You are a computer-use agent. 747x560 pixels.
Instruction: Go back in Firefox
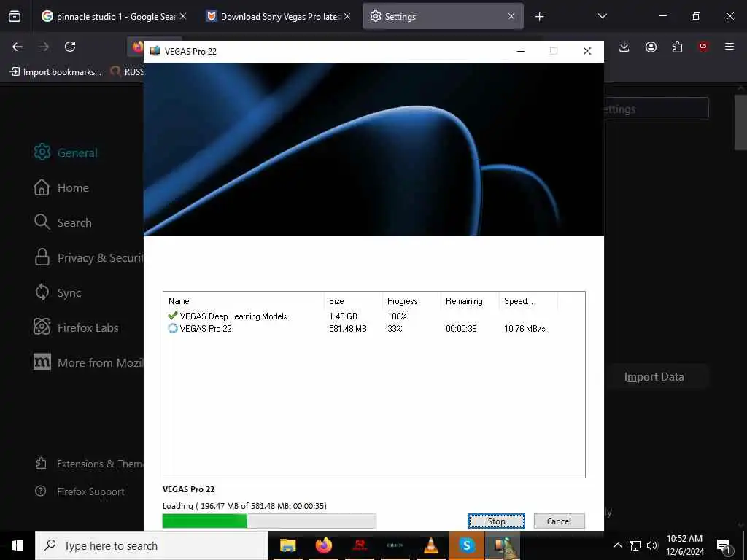click(18, 47)
